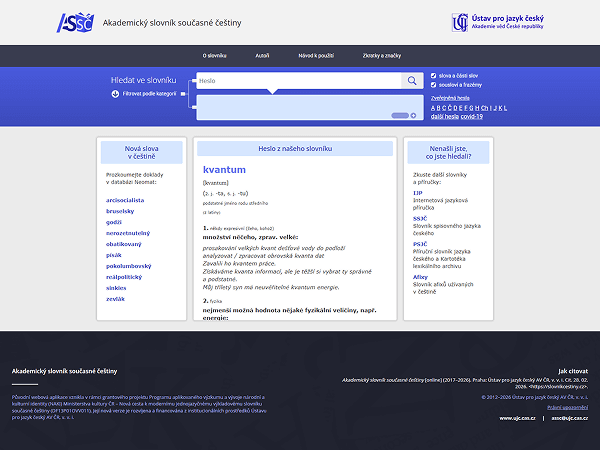Click the magnifier search button
Viewport: 600px width, 450px height.
click(412, 81)
